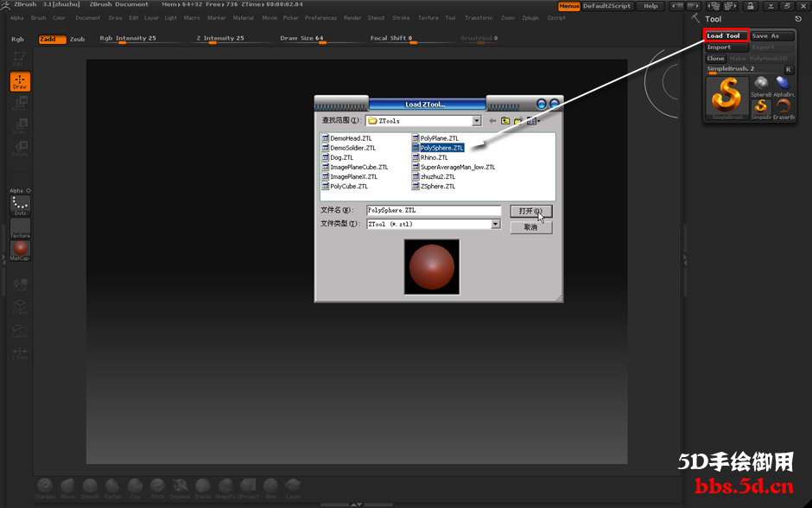Open the Preferences menu
The height and width of the screenshot is (508, 812).
pyautogui.click(x=320, y=17)
